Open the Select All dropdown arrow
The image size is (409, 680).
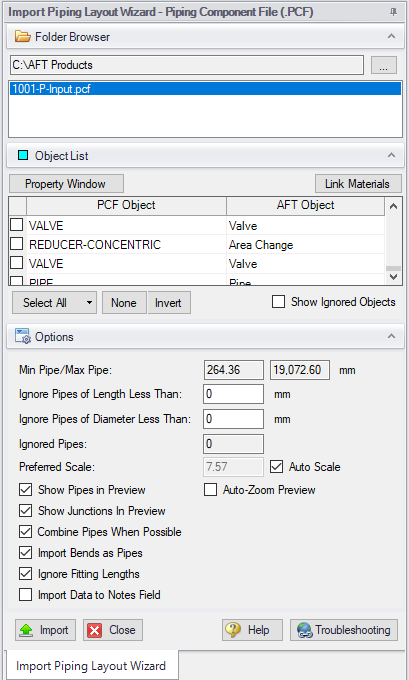[x=89, y=302]
